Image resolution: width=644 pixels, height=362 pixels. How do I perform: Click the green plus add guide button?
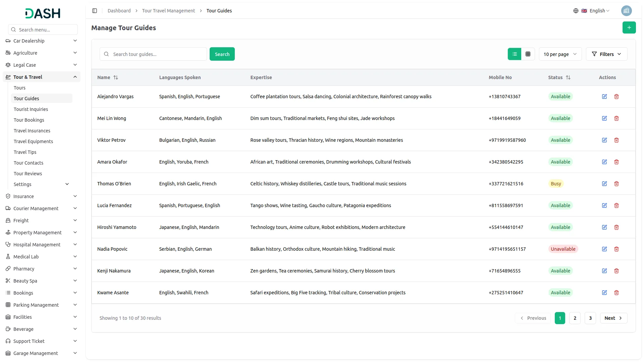pos(629,27)
